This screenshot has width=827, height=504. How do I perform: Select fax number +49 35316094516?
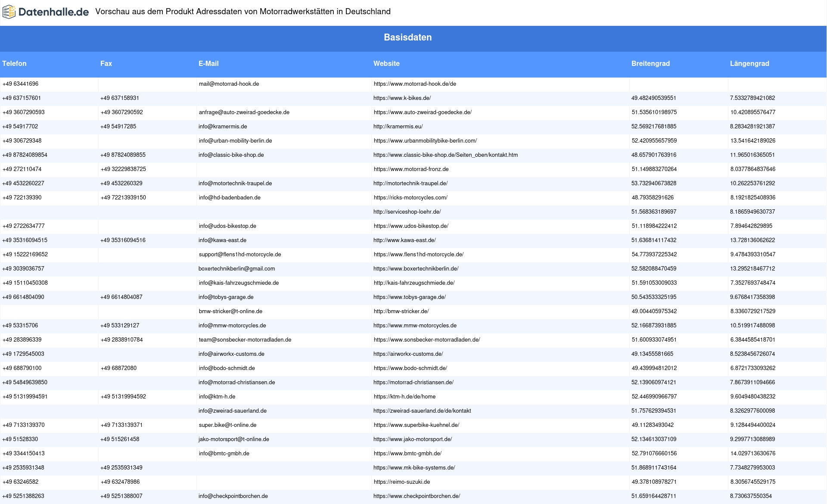click(123, 240)
